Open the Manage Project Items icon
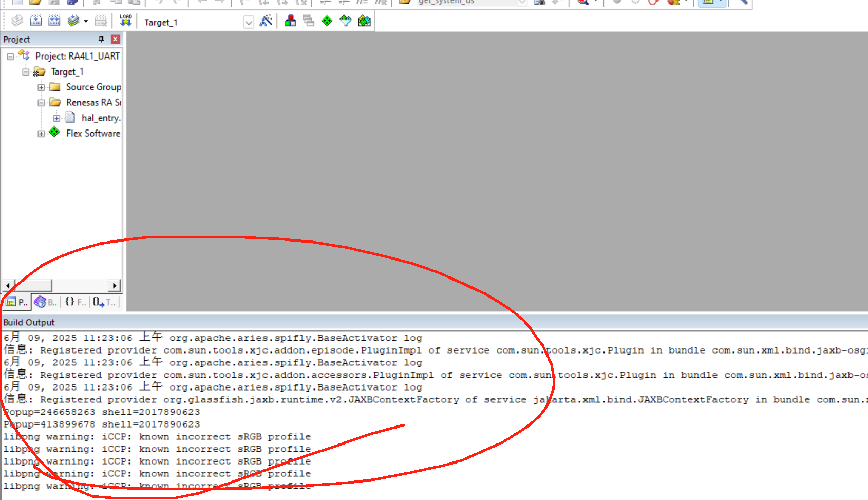 pyautogui.click(x=290, y=21)
